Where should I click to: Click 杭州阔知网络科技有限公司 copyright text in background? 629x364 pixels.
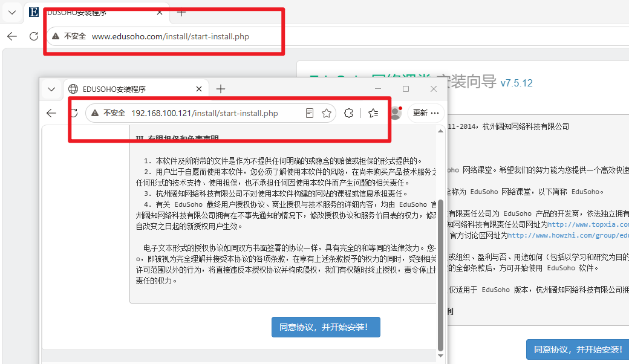point(526,127)
